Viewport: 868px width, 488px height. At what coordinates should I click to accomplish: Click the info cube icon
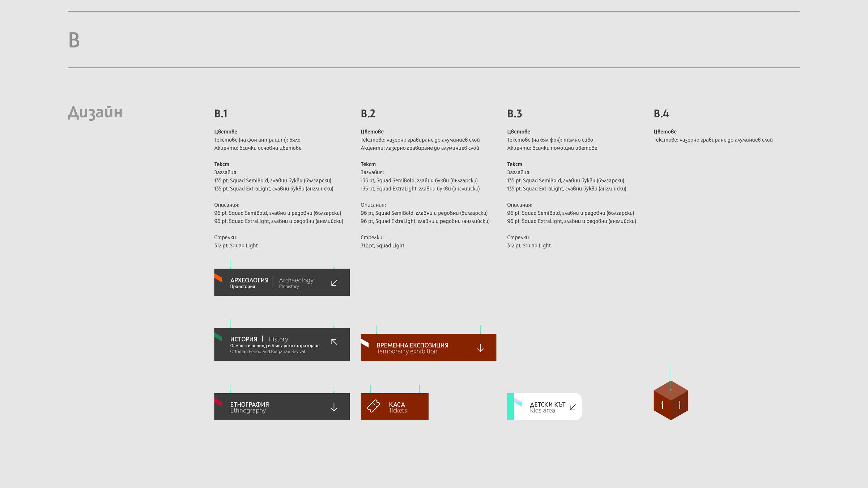[671, 401]
